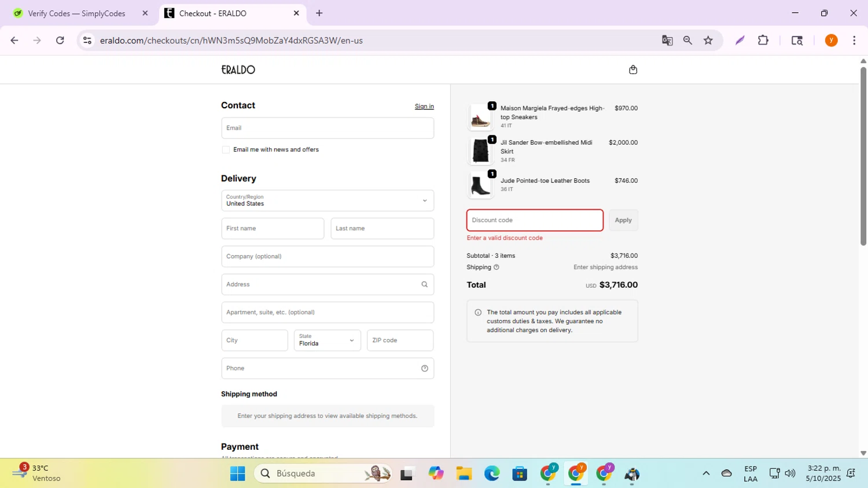Click the Jil Sander skirt thumbnail
Screen dimensions: 868x488
[480, 151]
